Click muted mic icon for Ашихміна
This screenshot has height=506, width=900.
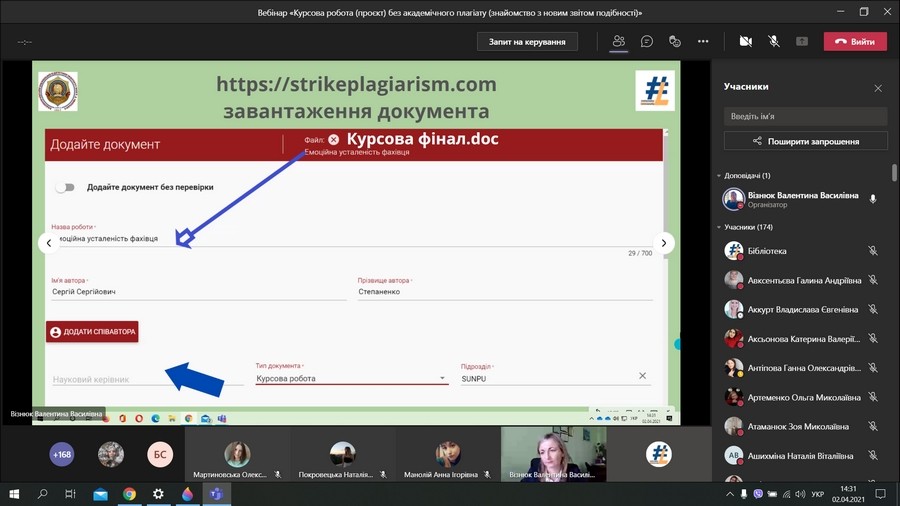point(872,456)
